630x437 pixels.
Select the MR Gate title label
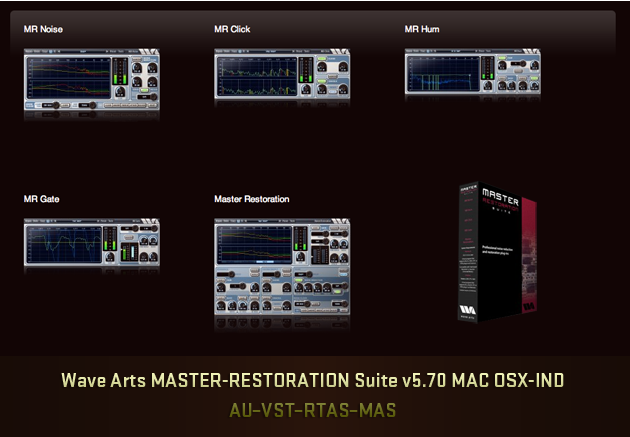(42, 199)
